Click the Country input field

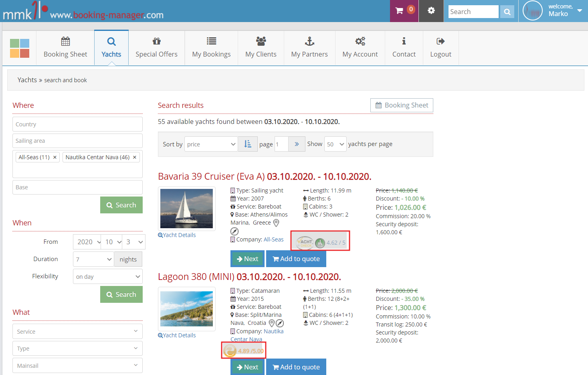click(x=77, y=124)
